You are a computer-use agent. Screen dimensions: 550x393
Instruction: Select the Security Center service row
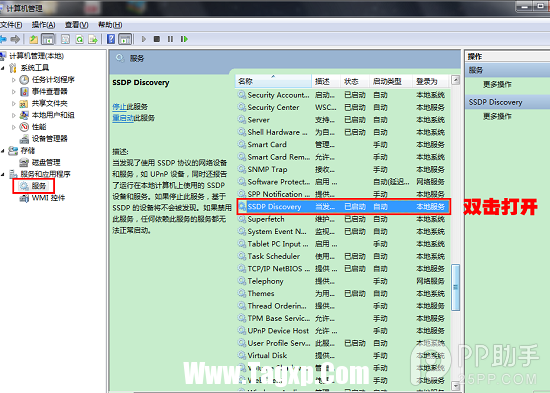click(x=343, y=107)
